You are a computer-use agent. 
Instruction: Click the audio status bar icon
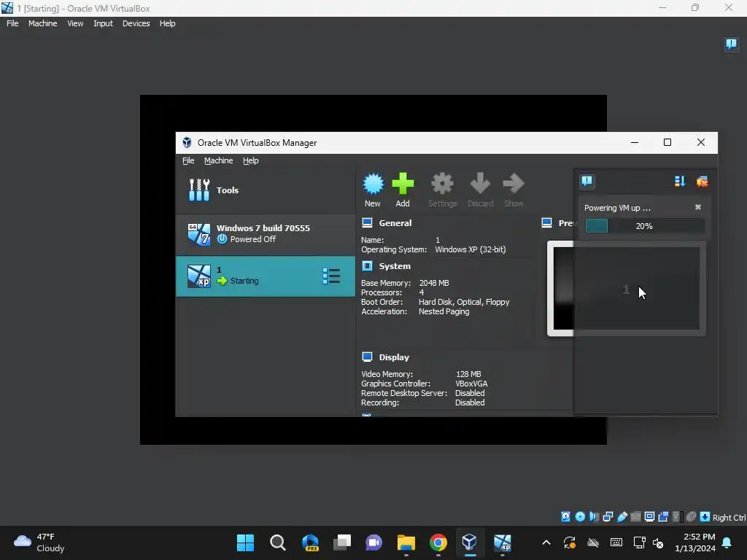coord(594,517)
